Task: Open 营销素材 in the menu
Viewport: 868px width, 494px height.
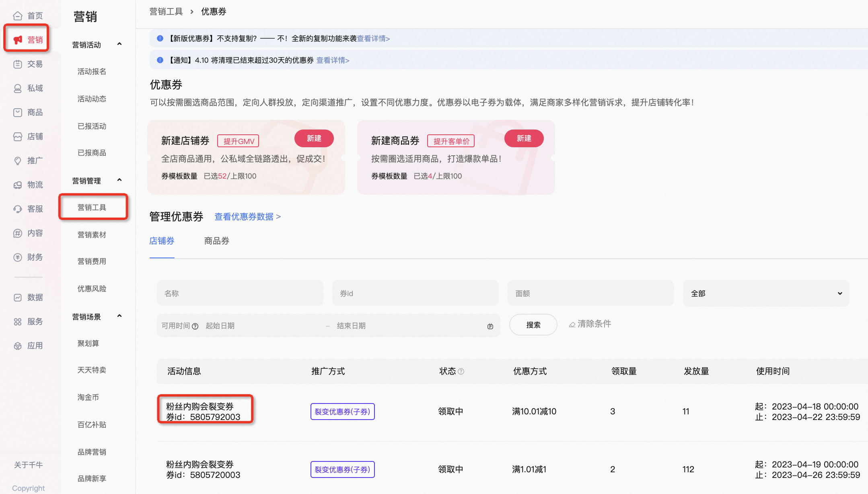Action: [92, 235]
